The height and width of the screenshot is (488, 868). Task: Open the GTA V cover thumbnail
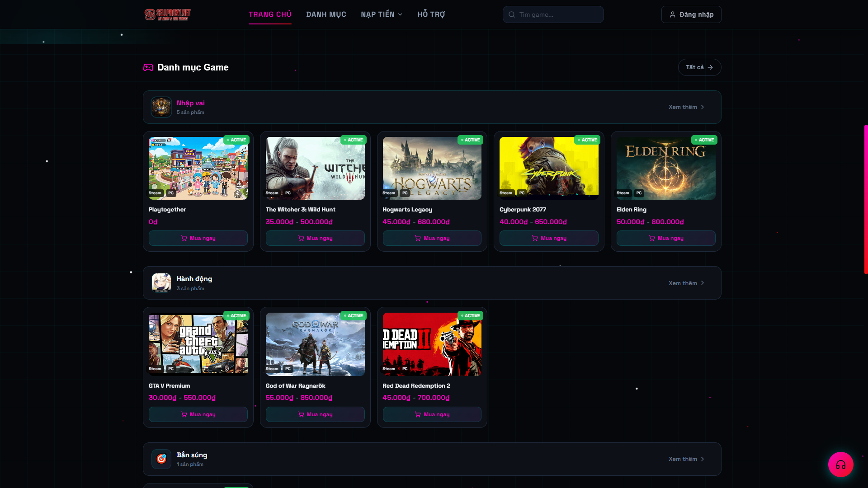click(198, 344)
